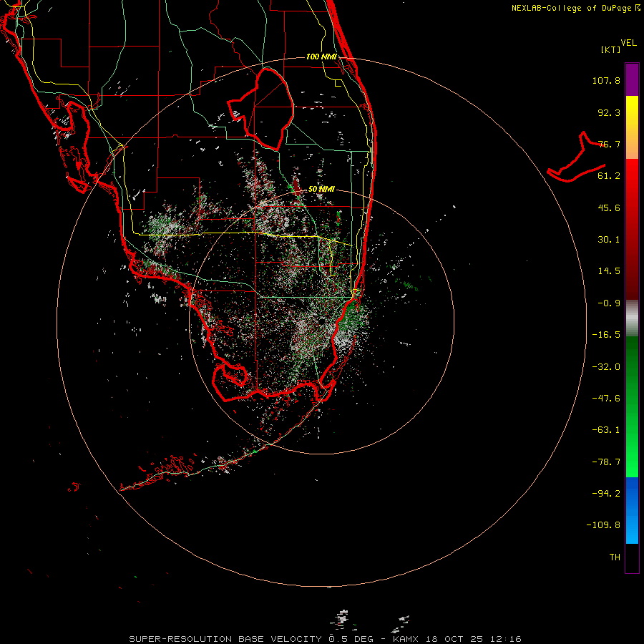Screen dimensions: 644x644
Task: Select the -94.2 legend value
Action: pos(606,493)
